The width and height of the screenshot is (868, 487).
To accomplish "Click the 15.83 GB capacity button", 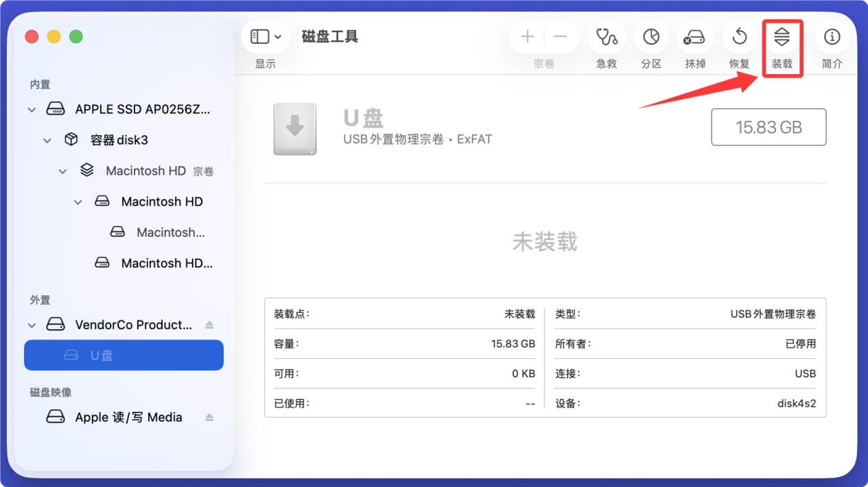I will [768, 127].
